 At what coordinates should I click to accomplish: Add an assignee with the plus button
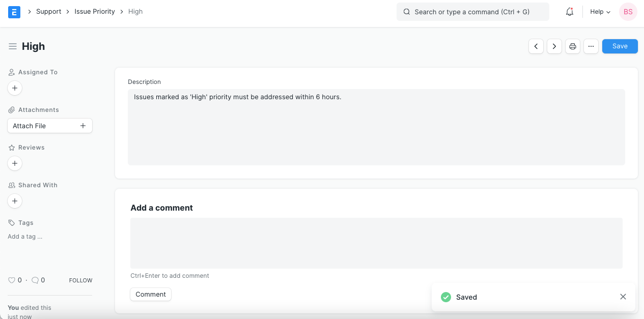pos(15,88)
